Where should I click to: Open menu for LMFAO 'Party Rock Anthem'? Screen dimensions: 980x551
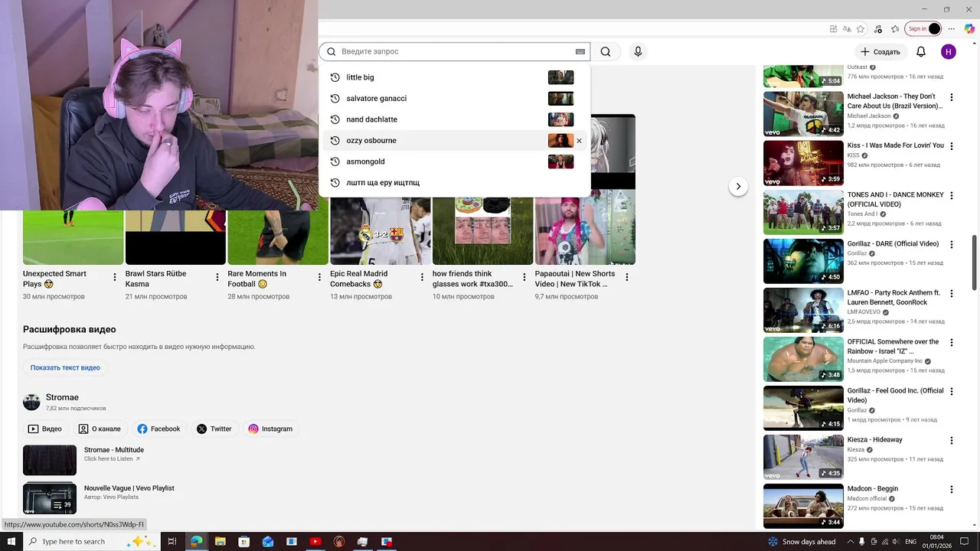coord(952,293)
